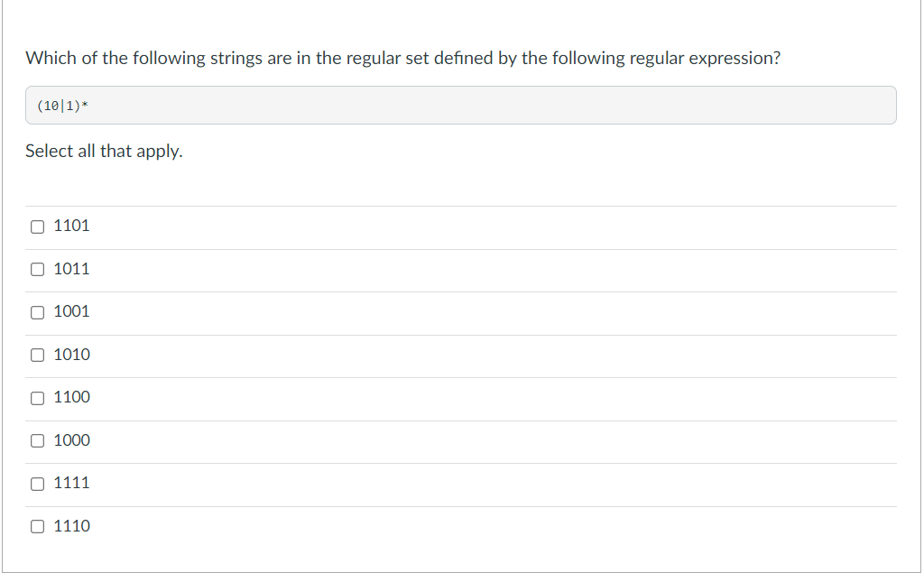
Task: Click the regular expression code box
Action: coord(460,105)
